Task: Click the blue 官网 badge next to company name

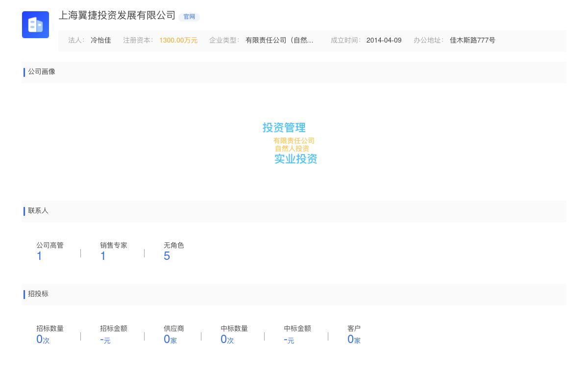Action: (189, 17)
